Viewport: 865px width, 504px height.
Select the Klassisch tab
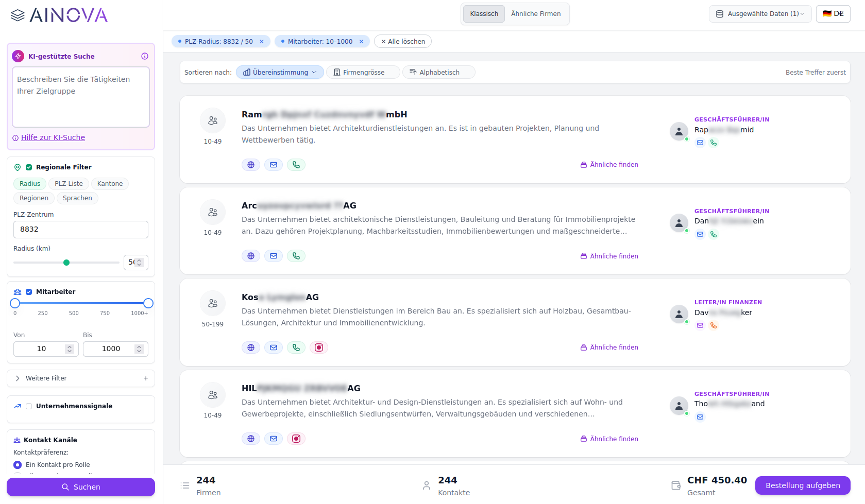point(483,14)
